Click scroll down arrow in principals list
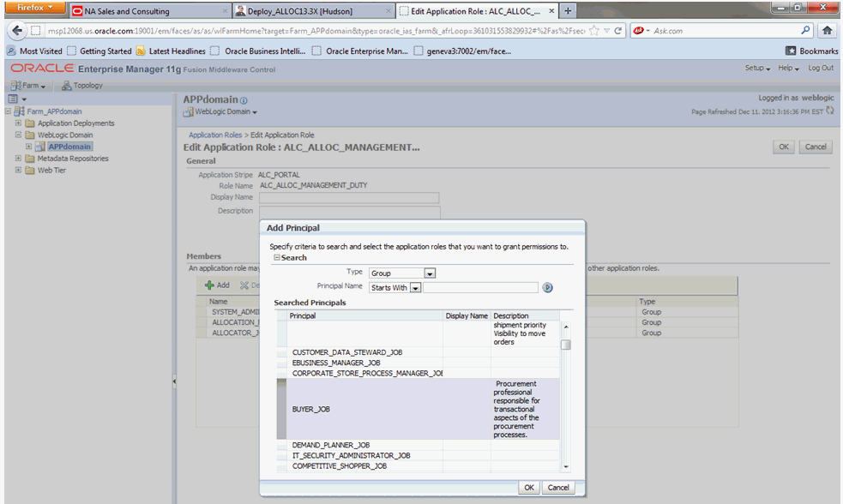The image size is (843, 504). tap(566, 467)
